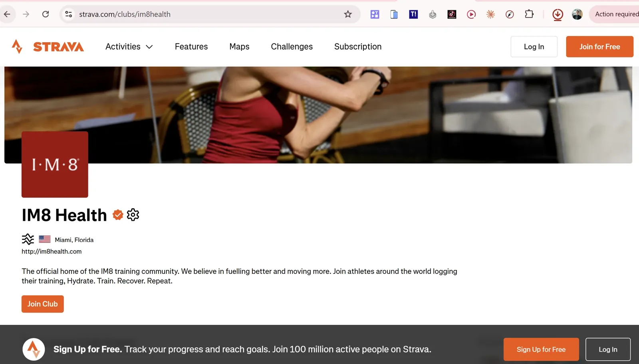The height and width of the screenshot is (364, 639).
Task: Open the red downloads icon
Action: [558, 15]
